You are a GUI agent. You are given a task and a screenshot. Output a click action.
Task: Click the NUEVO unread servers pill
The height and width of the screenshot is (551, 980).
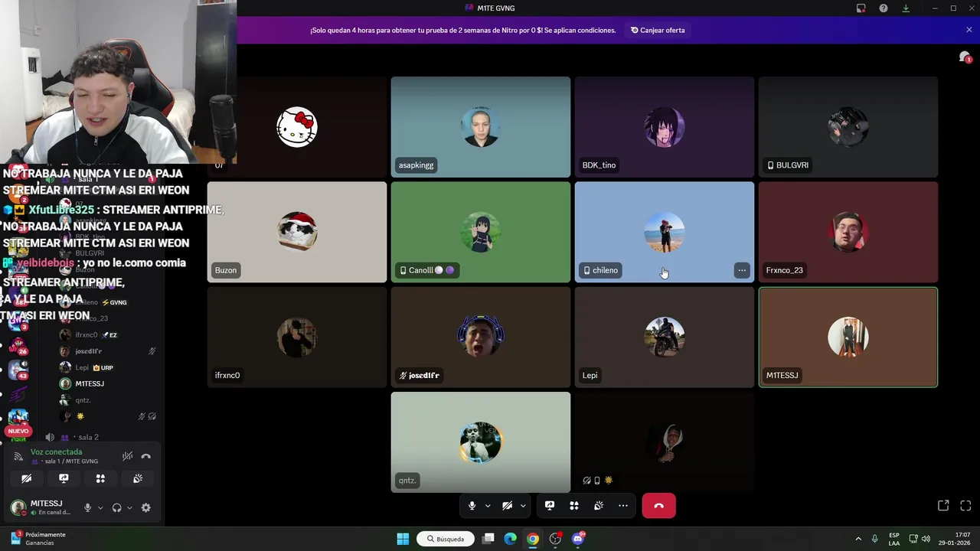(x=18, y=431)
